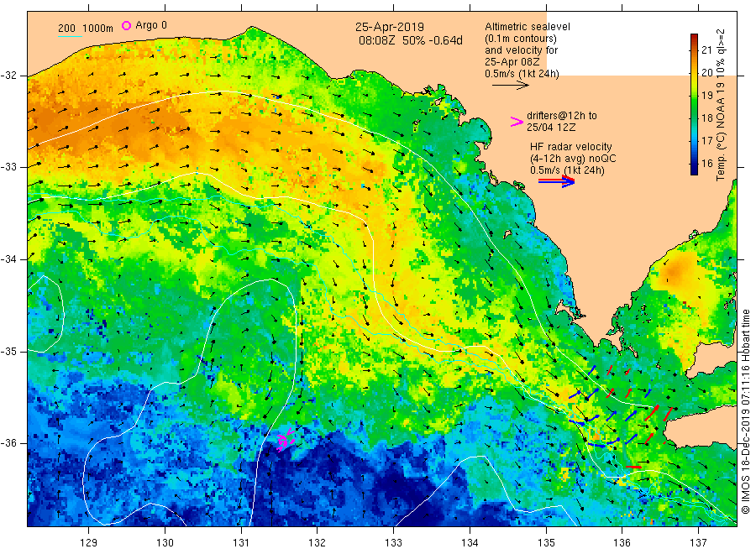Click the magenta Argo circle legend marker
The height and width of the screenshot is (554, 756).
coord(126,25)
